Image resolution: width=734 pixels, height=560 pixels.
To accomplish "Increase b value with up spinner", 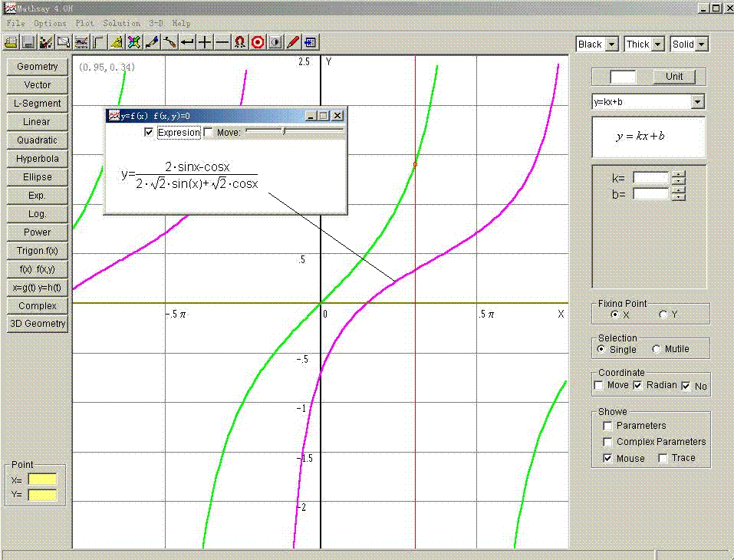I will [x=678, y=190].
